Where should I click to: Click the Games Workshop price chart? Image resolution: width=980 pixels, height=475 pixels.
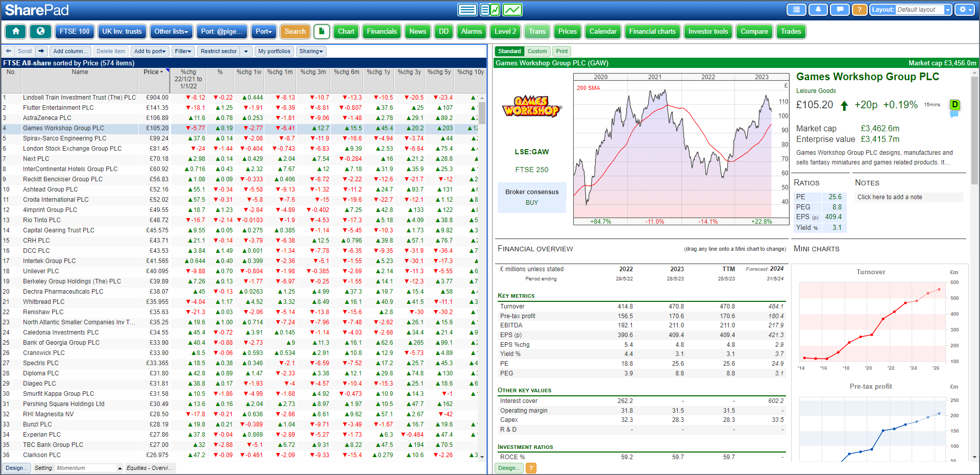(681, 149)
